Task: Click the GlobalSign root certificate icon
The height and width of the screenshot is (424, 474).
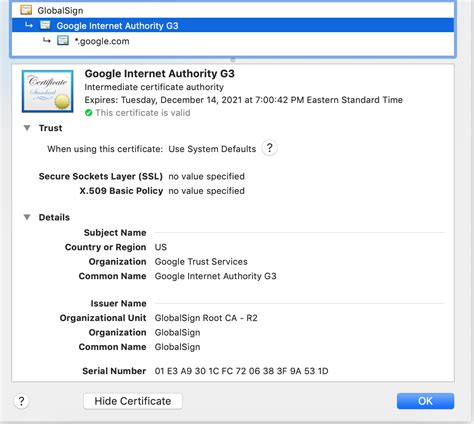Action: pos(26,10)
